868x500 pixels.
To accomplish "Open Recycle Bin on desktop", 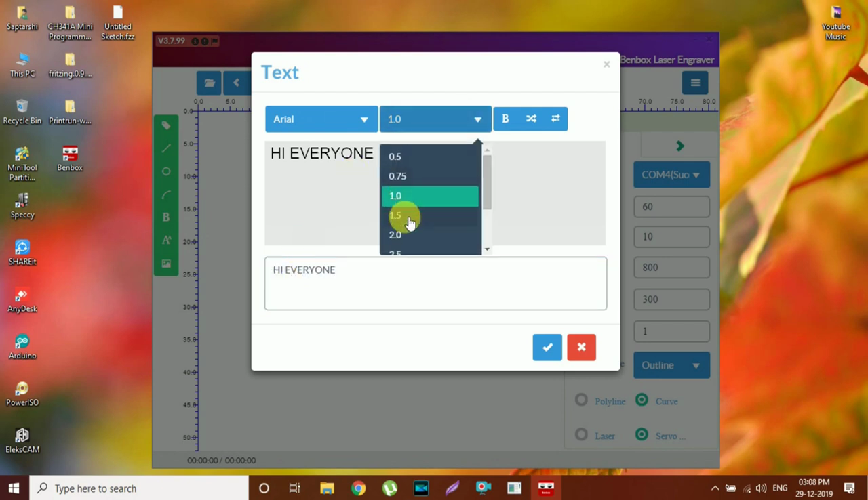I will [x=22, y=112].
